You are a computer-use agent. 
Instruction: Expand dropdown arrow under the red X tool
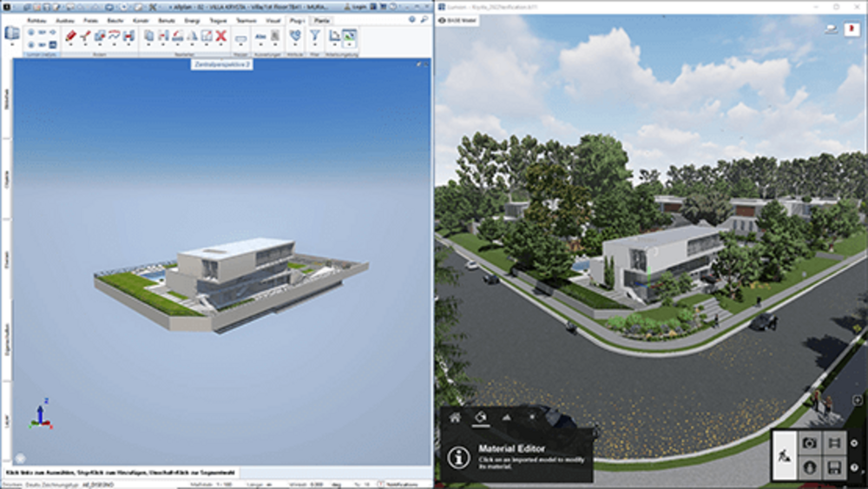click(220, 47)
